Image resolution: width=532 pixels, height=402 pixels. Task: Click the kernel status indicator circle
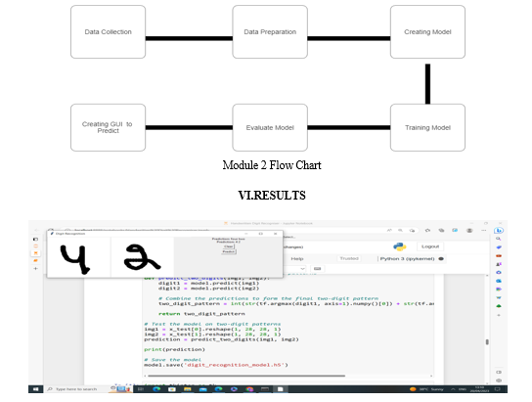441,259
